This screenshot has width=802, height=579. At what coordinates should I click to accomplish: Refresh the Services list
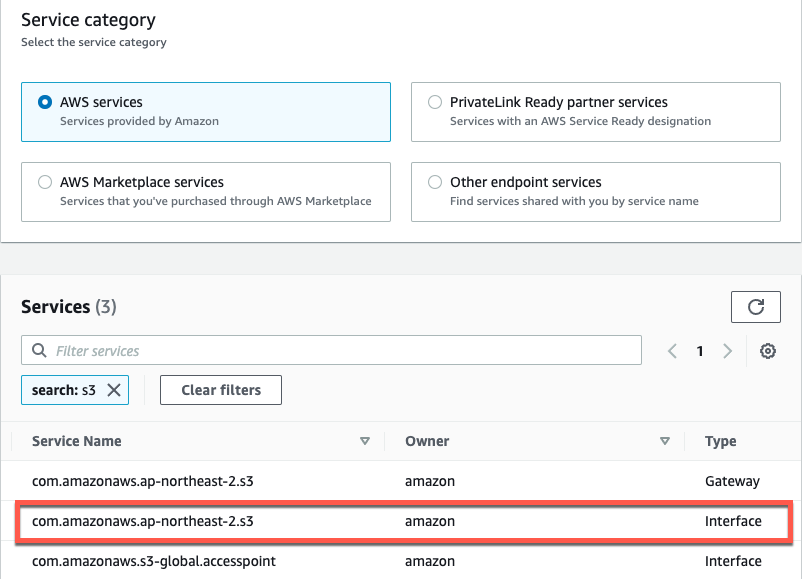coord(755,307)
